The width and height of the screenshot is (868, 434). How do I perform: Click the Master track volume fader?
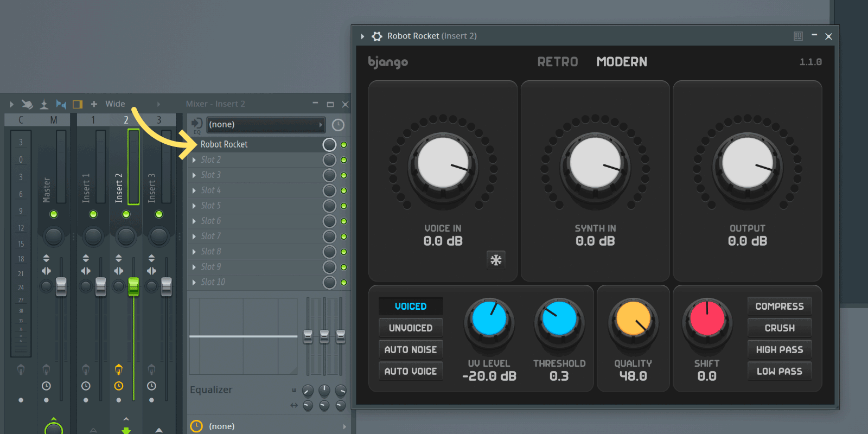tap(61, 286)
